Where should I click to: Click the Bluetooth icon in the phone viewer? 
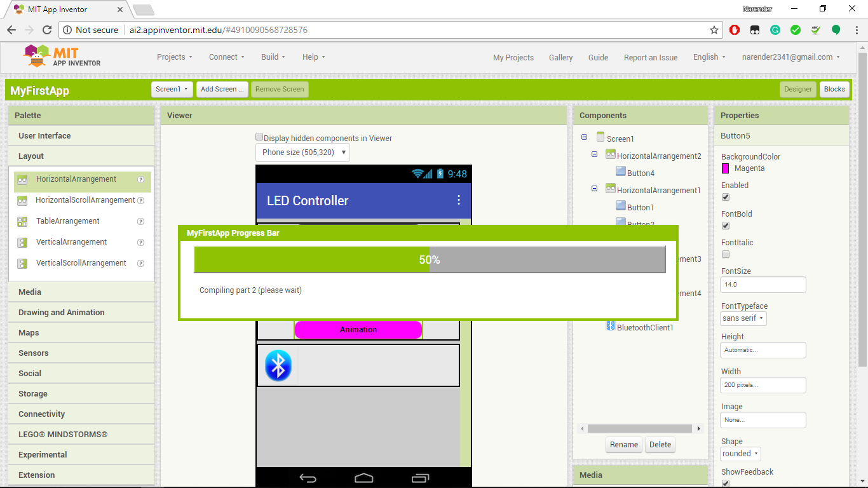click(x=278, y=365)
